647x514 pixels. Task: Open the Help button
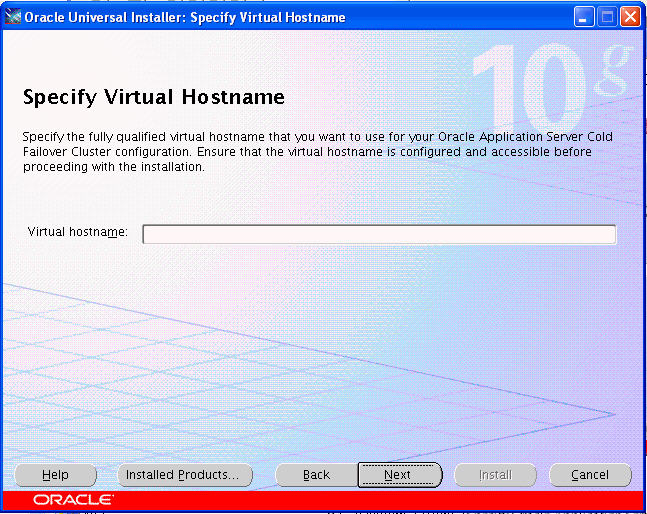56,475
